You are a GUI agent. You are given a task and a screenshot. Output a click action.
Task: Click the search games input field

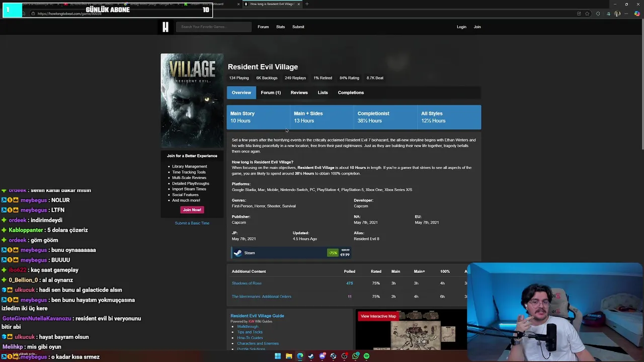tap(213, 27)
